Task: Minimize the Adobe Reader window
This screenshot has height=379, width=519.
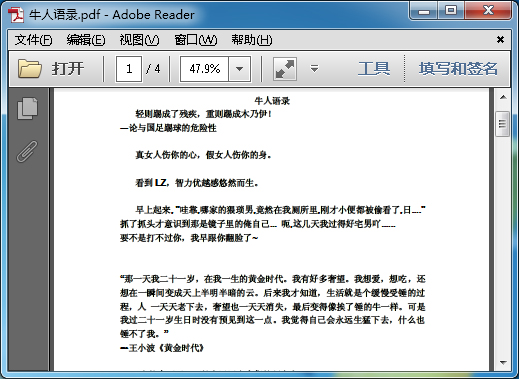Action: coord(424,11)
